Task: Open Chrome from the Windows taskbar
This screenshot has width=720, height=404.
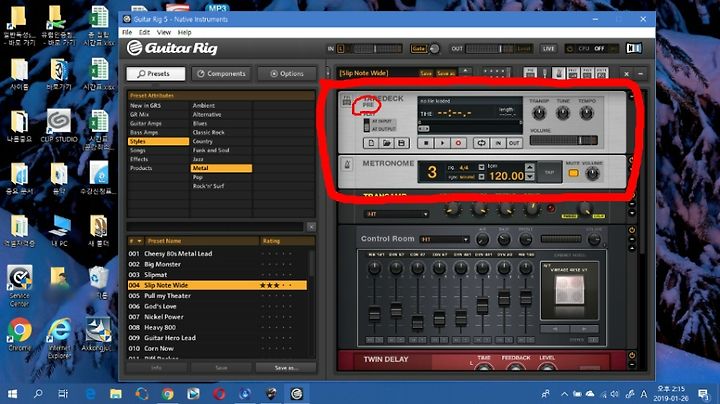Action: tap(168, 393)
